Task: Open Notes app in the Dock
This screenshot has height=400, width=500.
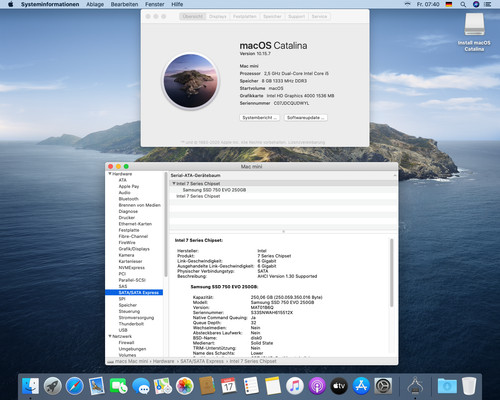Action: coord(273,386)
